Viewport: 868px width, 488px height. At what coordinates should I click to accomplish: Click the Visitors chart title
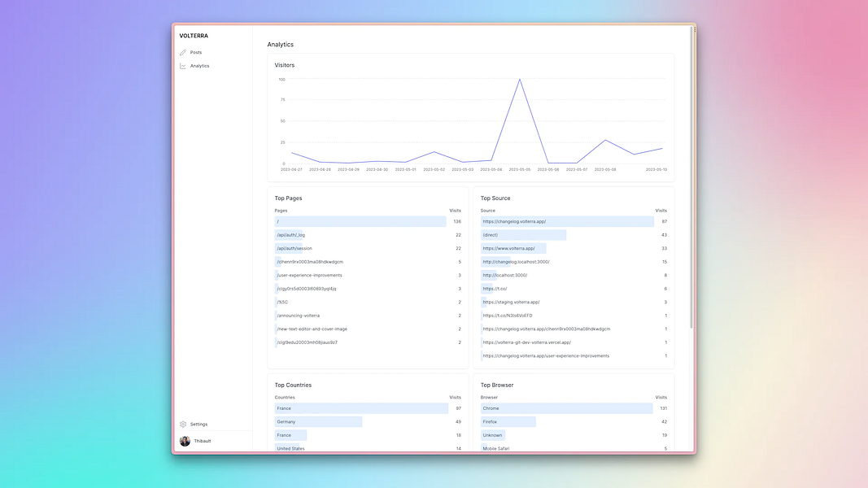285,65
